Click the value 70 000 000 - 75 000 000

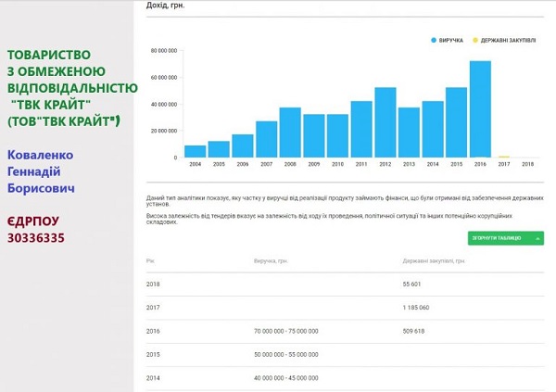point(286,331)
